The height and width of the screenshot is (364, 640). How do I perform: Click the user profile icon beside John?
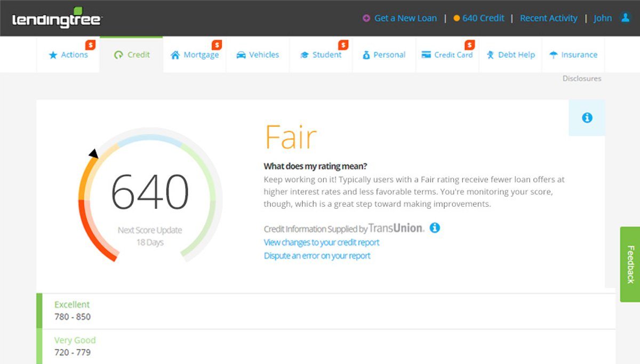[x=626, y=18]
